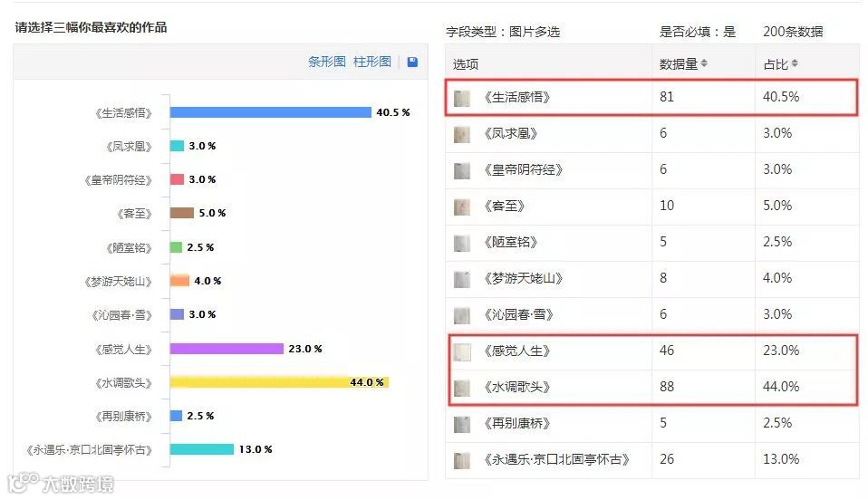Open thumbnail image for 《水调歌头》
Image resolution: width=868 pixels, height=500 pixels.
click(x=462, y=388)
